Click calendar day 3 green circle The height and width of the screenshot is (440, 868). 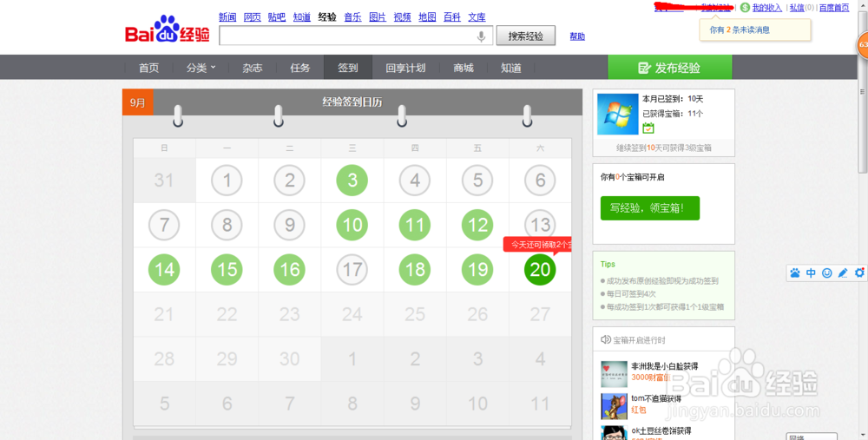[352, 180]
